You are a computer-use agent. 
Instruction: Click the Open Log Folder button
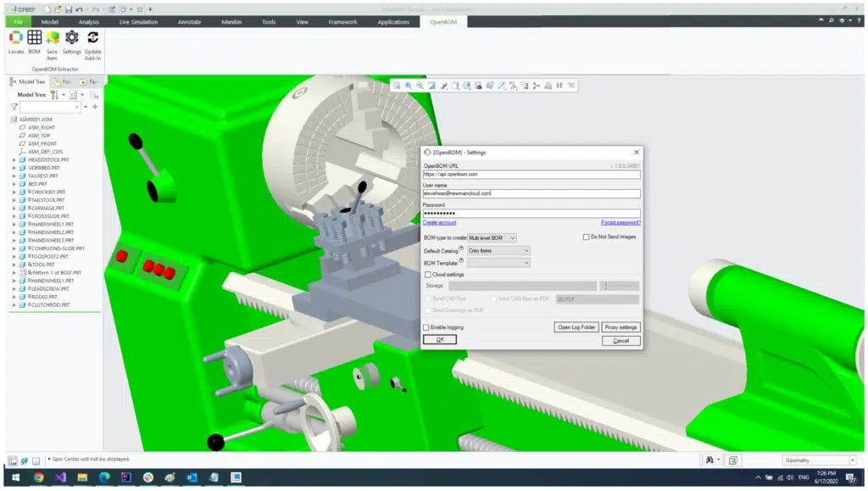[576, 327]
